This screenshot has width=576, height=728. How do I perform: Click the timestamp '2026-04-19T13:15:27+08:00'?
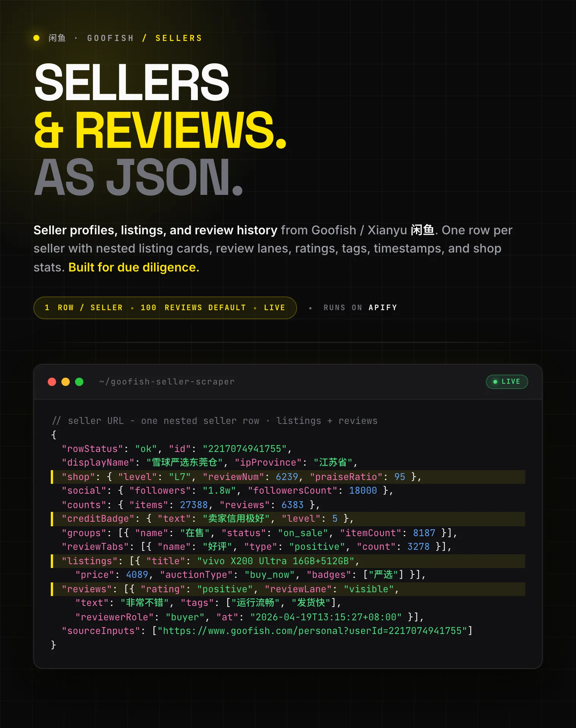[x=326, y=617]
